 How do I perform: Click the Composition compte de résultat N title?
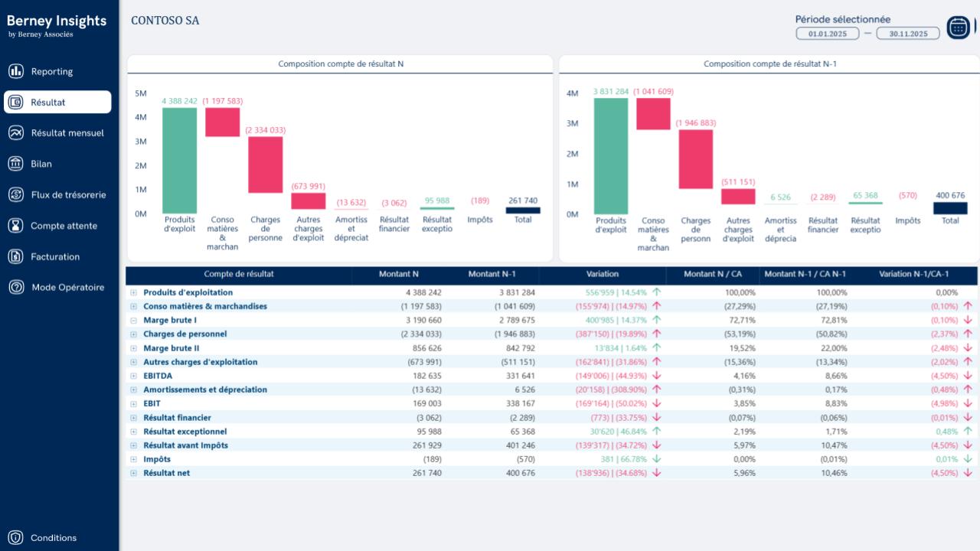click(341, 64)
